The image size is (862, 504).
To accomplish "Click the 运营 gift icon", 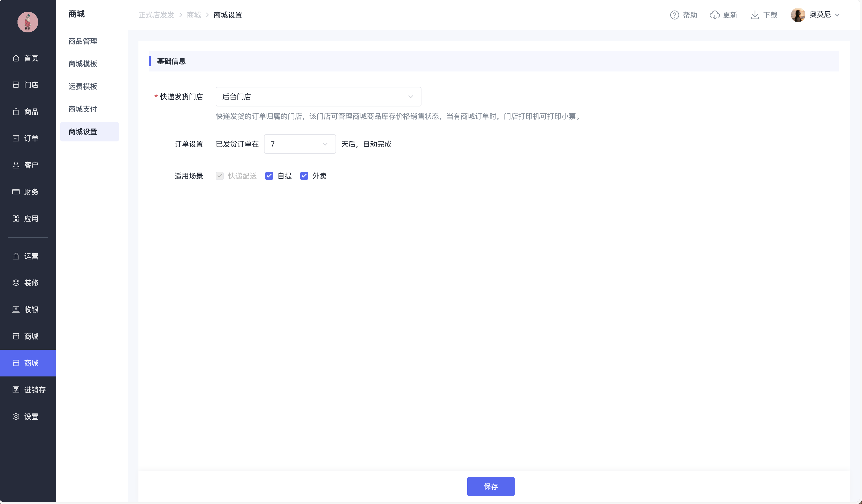I will 16,256.
